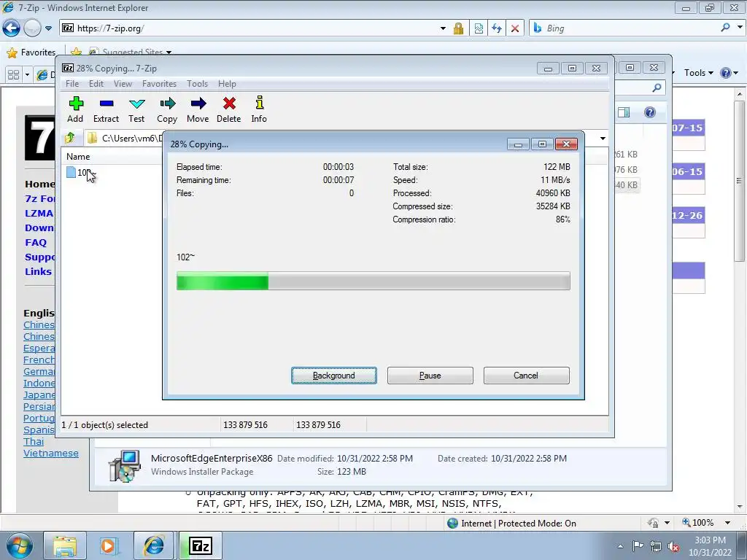Screen dimensions: 747x560
Task: Open the address bar history dropdown
Action: [443, 28]
